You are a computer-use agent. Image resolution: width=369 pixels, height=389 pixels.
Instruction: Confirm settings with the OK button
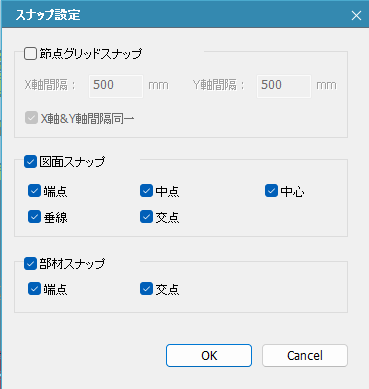tap(209, 356)
